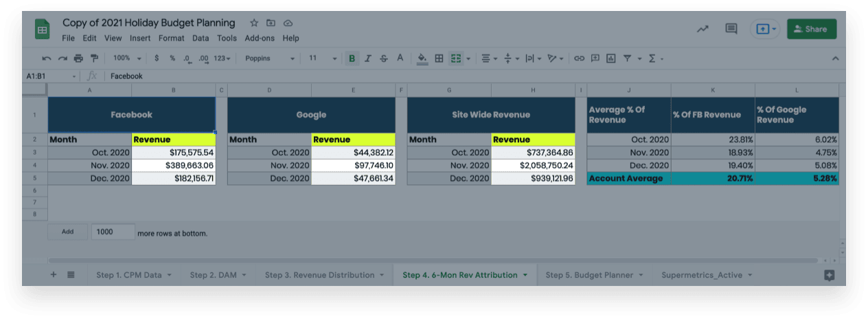This screenshot has width=868, height=319.
Task: Click the insert chart icon
Action: tap(611, 58)
